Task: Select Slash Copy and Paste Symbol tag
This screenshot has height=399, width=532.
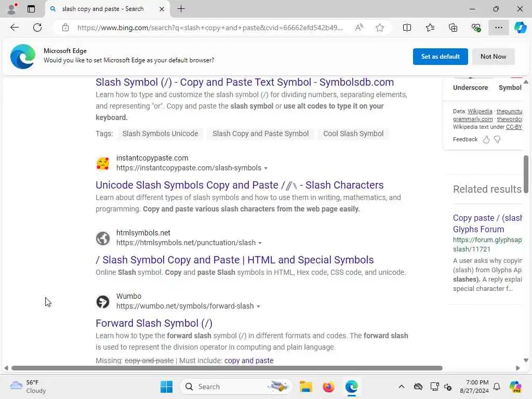Action: pos(261,134)
